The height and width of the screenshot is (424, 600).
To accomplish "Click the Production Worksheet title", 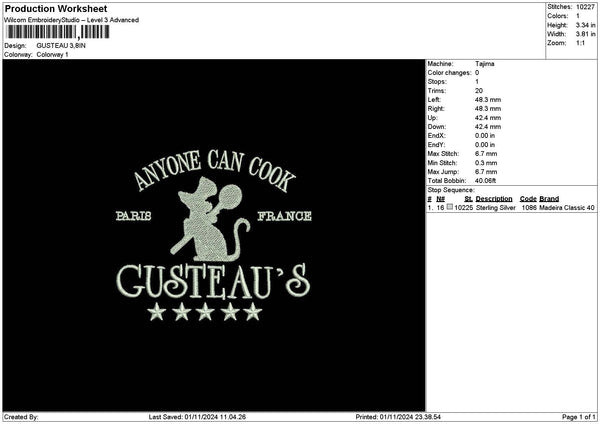I will pyautogui.click(x=56, y=8).
